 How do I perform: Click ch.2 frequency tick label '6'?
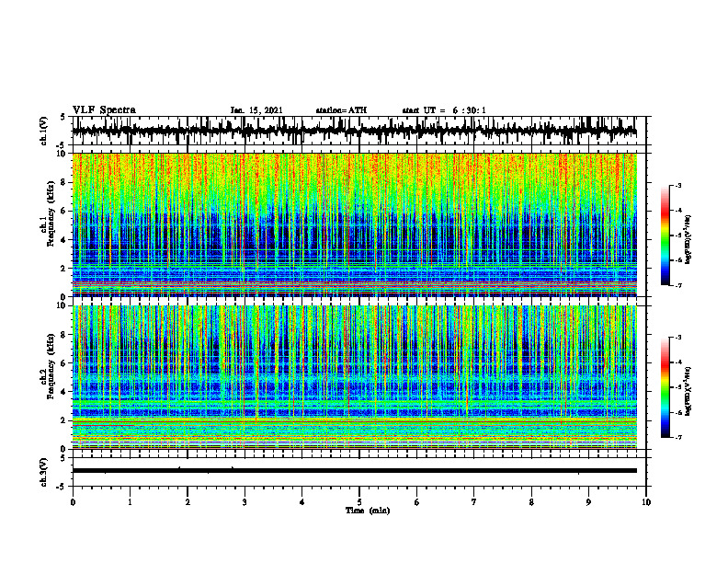pos(63,363)
